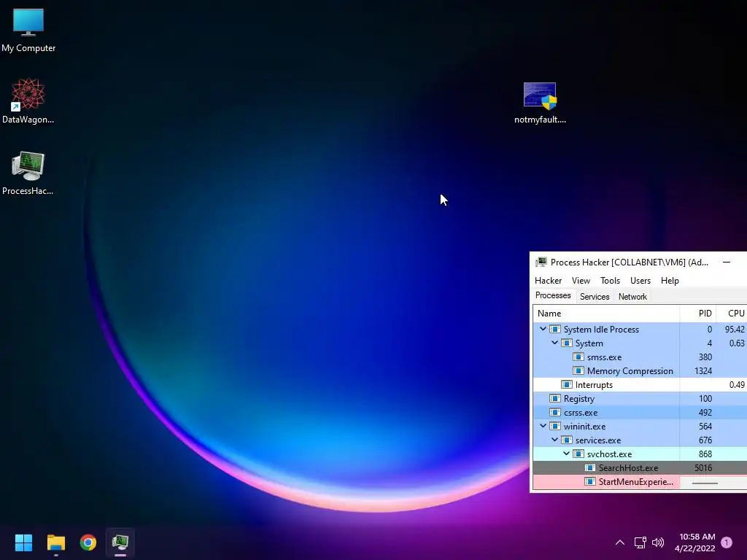
Task: Select the SearchHost.exe process
Action: point(640,467)
